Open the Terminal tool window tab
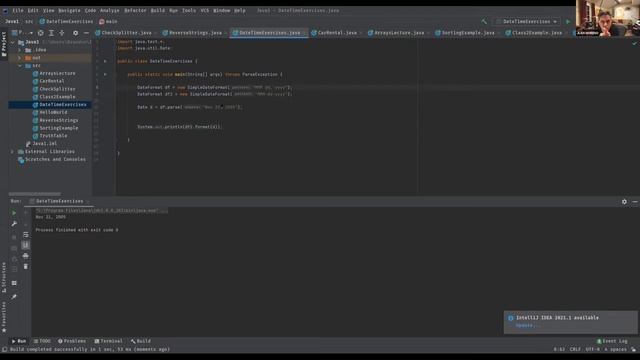Viewport: 640px width, 360px height. (x=109, y=341)
